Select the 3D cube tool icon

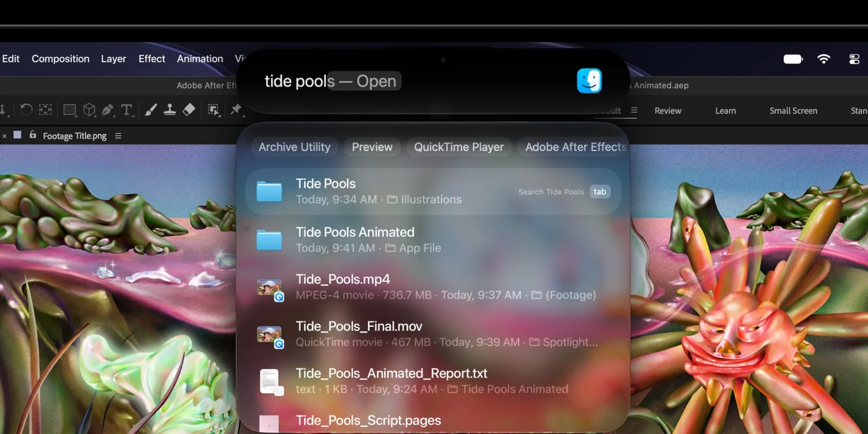tap(89, 110)
